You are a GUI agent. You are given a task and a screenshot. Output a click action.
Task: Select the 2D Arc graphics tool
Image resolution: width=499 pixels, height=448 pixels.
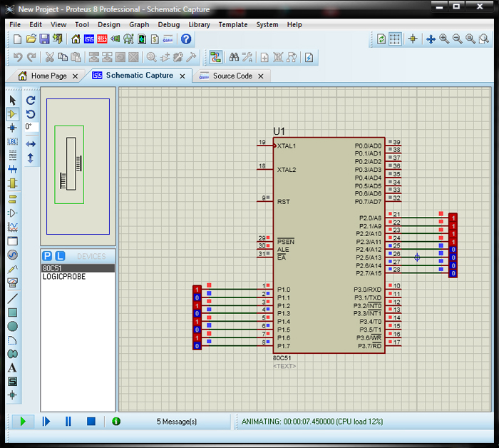click(12, 340)
